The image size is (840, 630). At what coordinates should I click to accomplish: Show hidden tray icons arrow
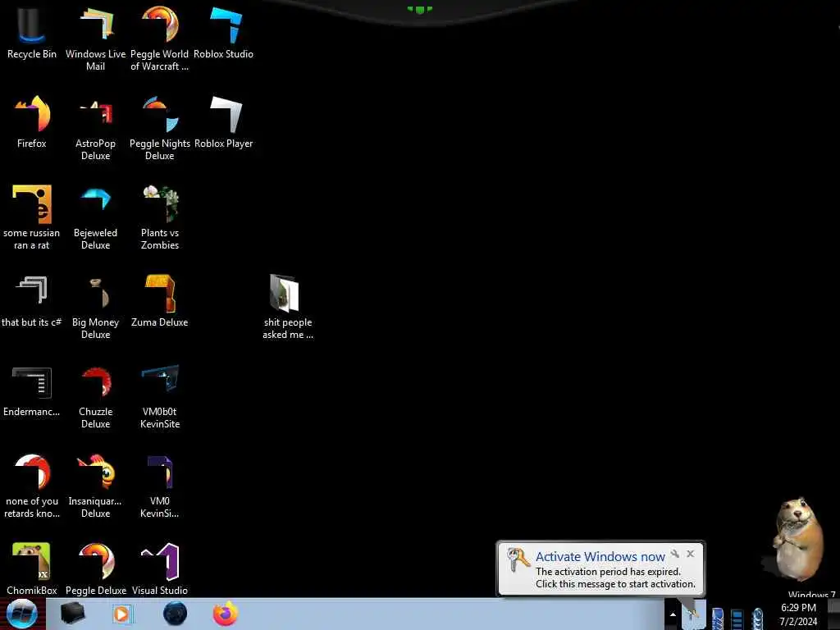coord(673,614)
